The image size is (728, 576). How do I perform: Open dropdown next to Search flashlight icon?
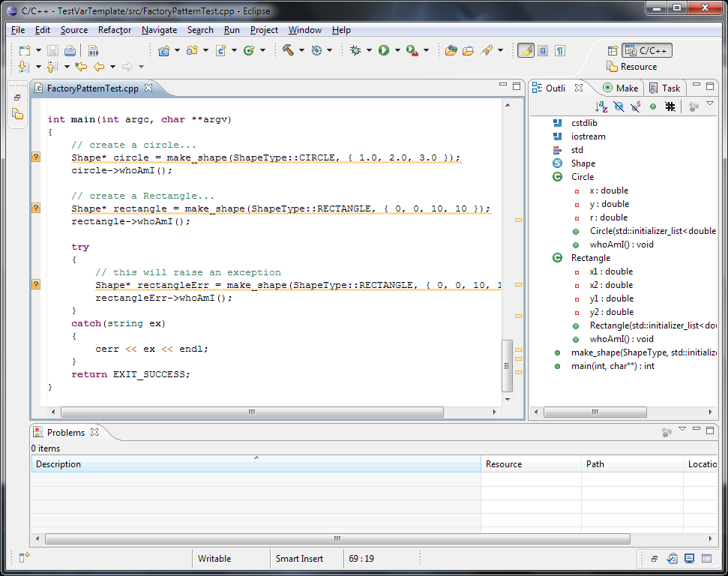[500, 50]
